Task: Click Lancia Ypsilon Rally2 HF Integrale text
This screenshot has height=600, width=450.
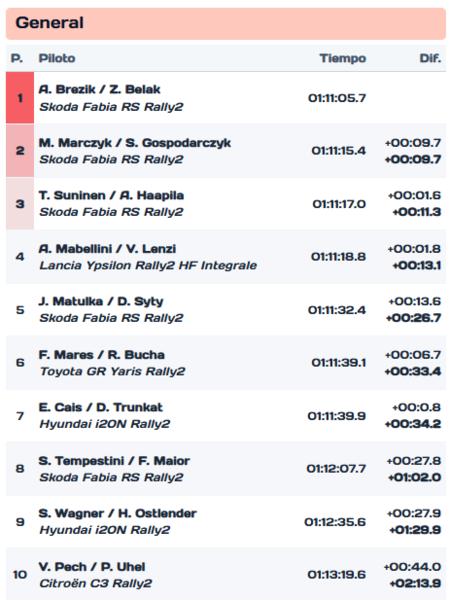Action: pyautogui.click(x=148, y=266)
